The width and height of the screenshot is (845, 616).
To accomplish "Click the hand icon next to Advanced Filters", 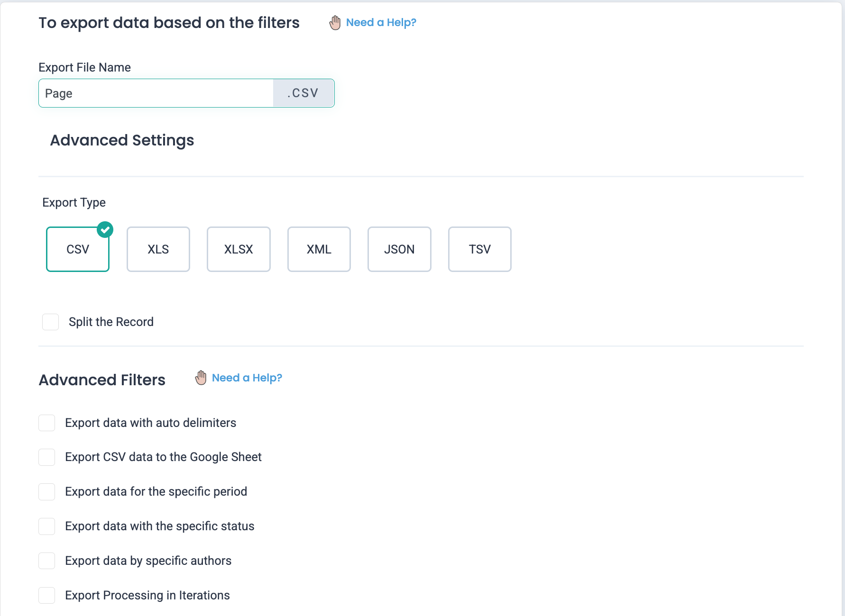I will [x=201, y=378].
